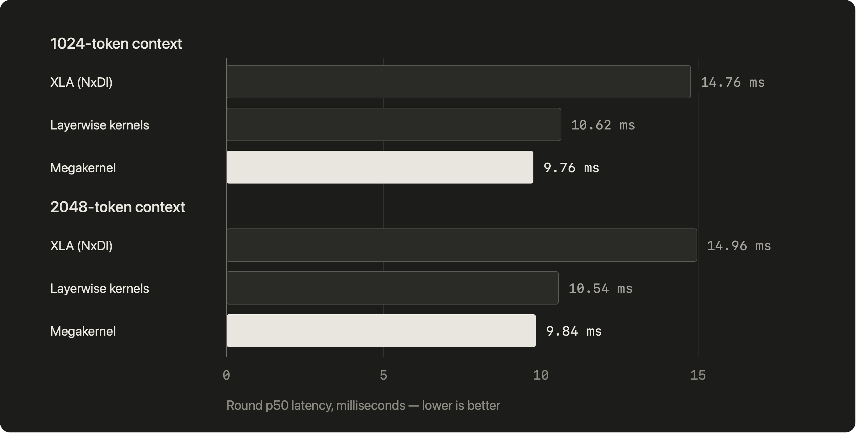Screen dimensions: 868x445
Task: Click the first XLA (NxDI) row label
Action: (x=81, y=82)
